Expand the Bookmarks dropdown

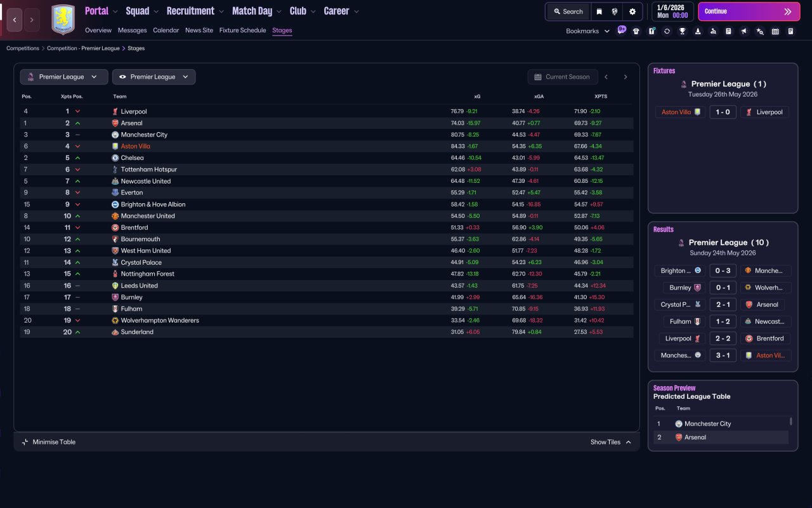click(x=588, y=31)
